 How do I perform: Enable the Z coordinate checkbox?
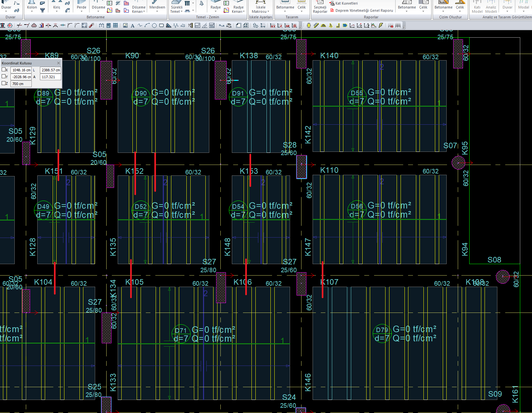coord(4,83)
